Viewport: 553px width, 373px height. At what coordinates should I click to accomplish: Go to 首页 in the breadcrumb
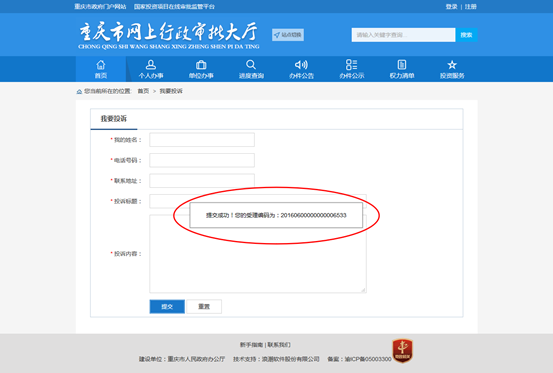pyautogui.click(x=143, y=91)
